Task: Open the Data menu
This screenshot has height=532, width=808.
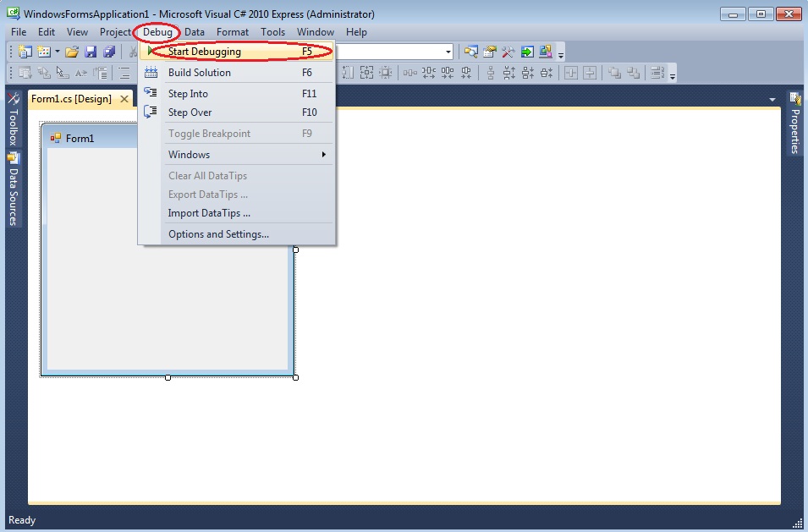Action: [195, 32]
